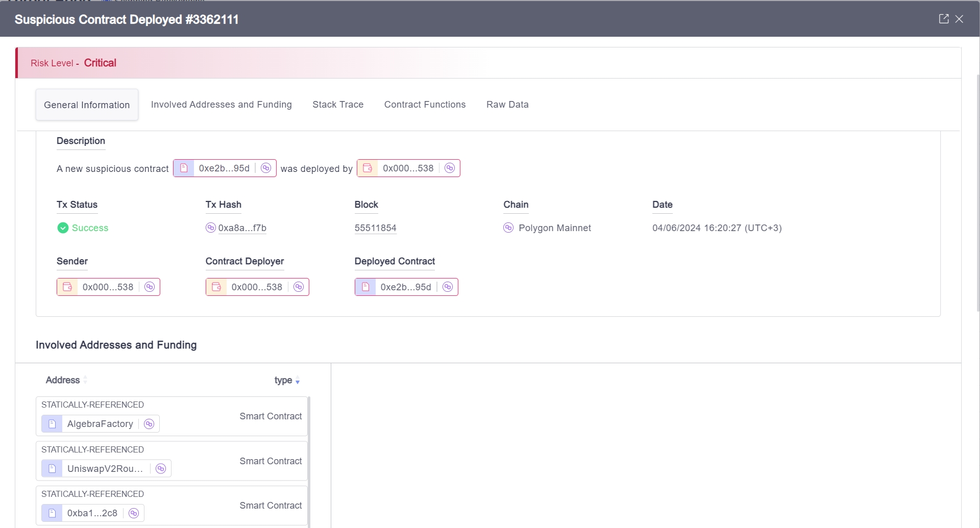Click link icon beside 0xba1...2c8 contract
This screenshot has height=528, width=980.
[134, 513]
